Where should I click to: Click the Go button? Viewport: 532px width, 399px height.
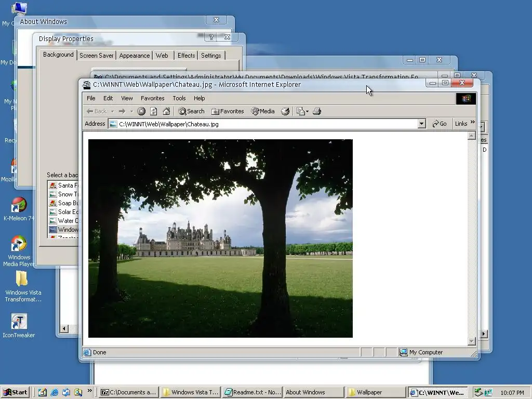440,124
